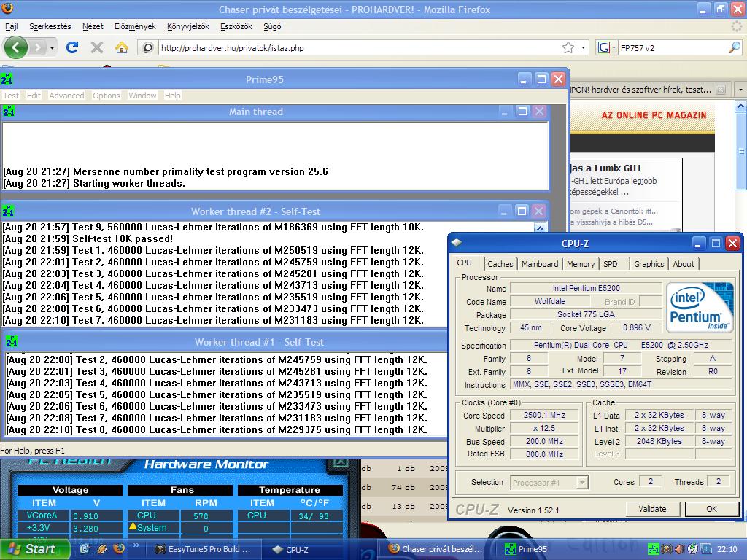Open Prime95 Window menu
Viewport: 747px width, 560px height.
142,96
